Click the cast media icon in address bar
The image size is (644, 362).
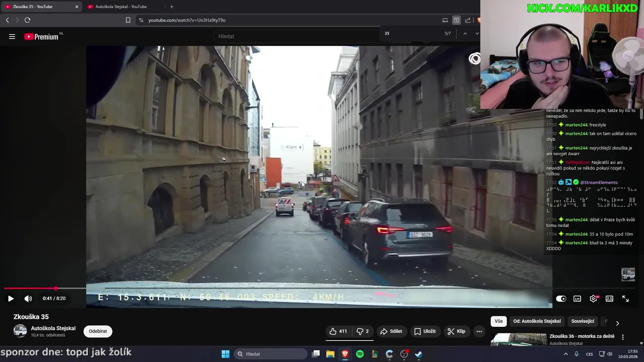[445, 20]
